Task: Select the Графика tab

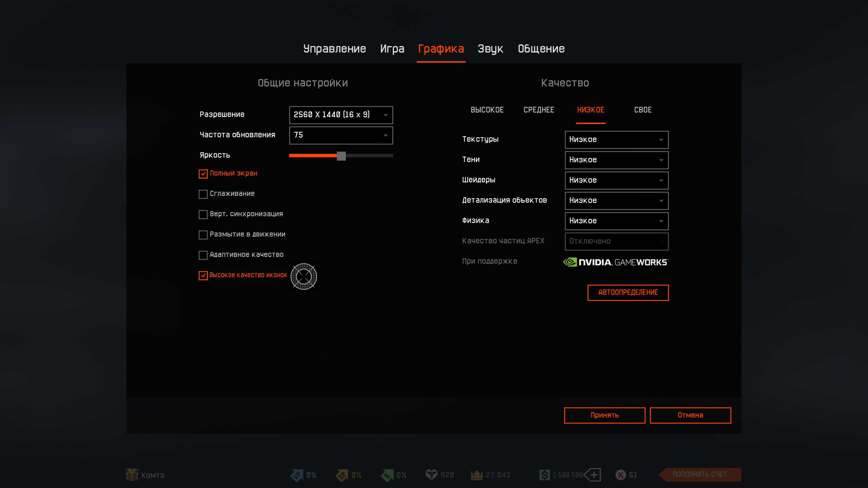Action: pyautogui.click(x=441, y=49)
